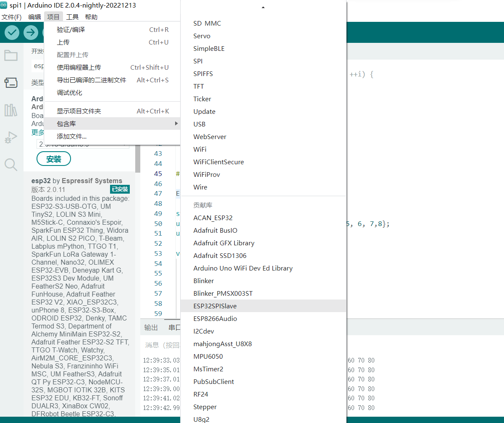Include the MPU6050 library
Viewport: 504px width, 423px height.
[x=263, y=357]
